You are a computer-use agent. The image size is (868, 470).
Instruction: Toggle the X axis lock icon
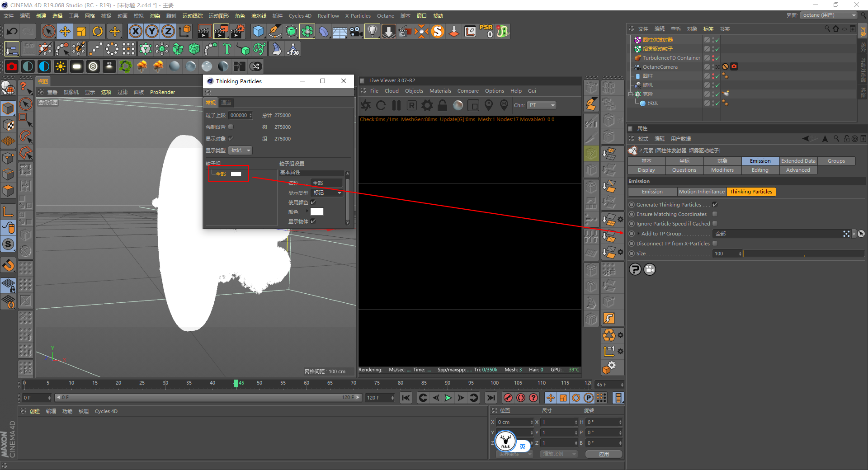[135, 31]
